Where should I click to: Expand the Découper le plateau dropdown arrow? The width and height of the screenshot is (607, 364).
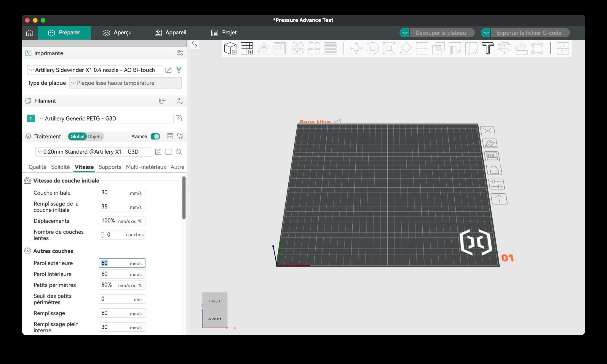(x=404, y=33)
